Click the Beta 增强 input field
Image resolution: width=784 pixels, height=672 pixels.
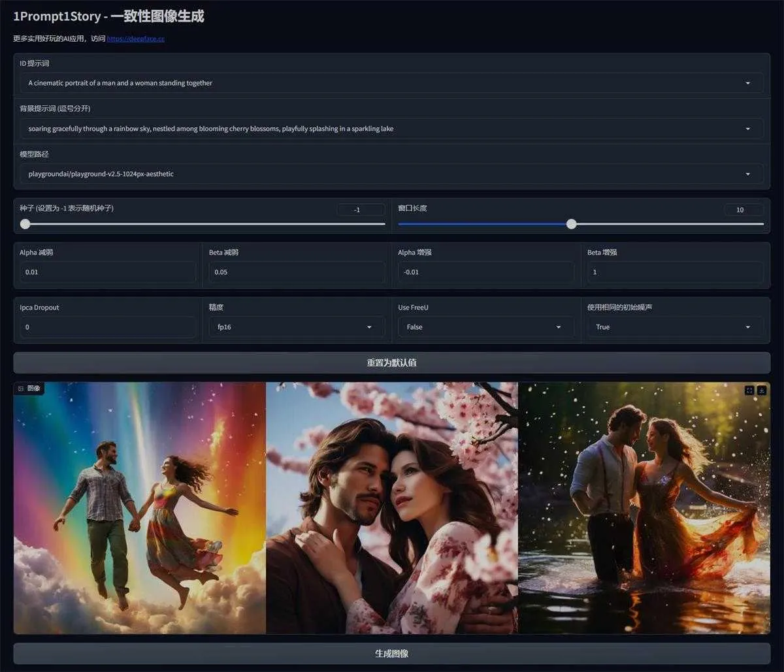[675, 272]
